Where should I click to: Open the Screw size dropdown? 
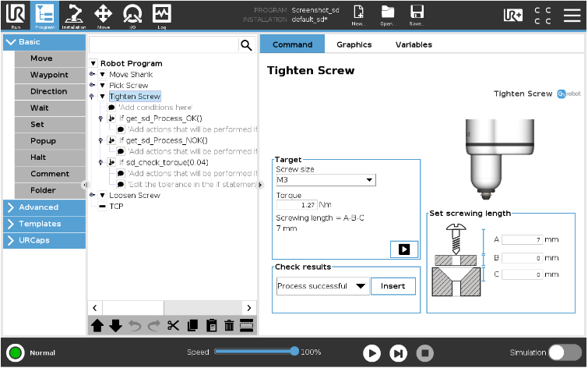pyautogui.click(x=326, y=180)
